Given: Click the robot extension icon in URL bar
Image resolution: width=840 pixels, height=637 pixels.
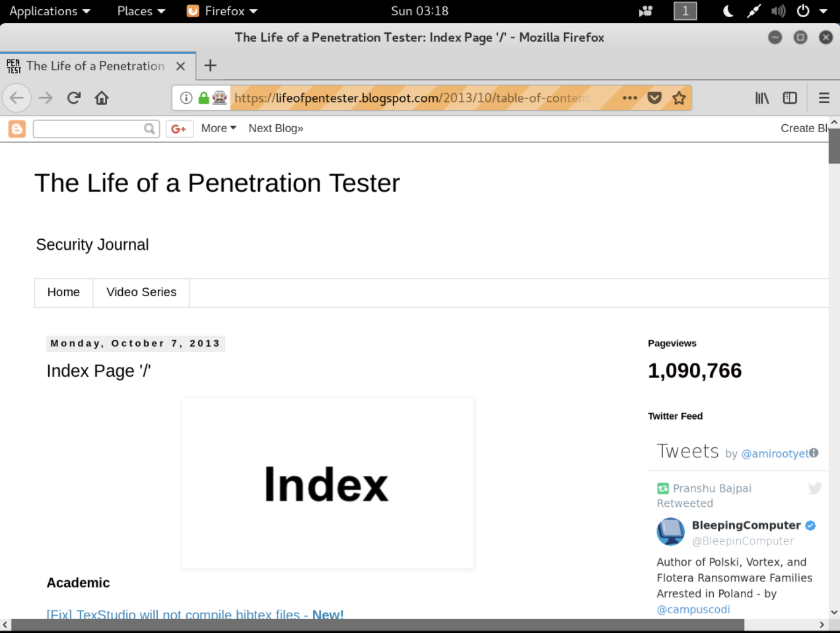Looking at the screenshot, I should pos(220,98).
